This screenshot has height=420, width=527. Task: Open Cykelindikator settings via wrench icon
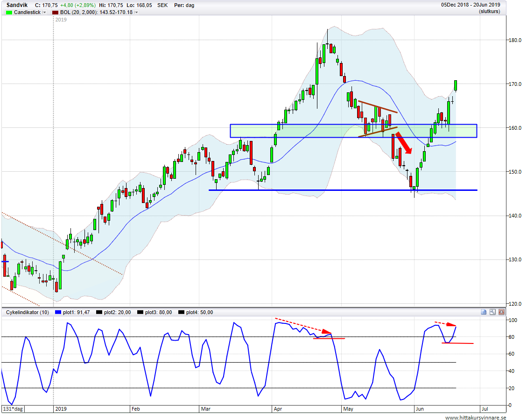(492, 312)
